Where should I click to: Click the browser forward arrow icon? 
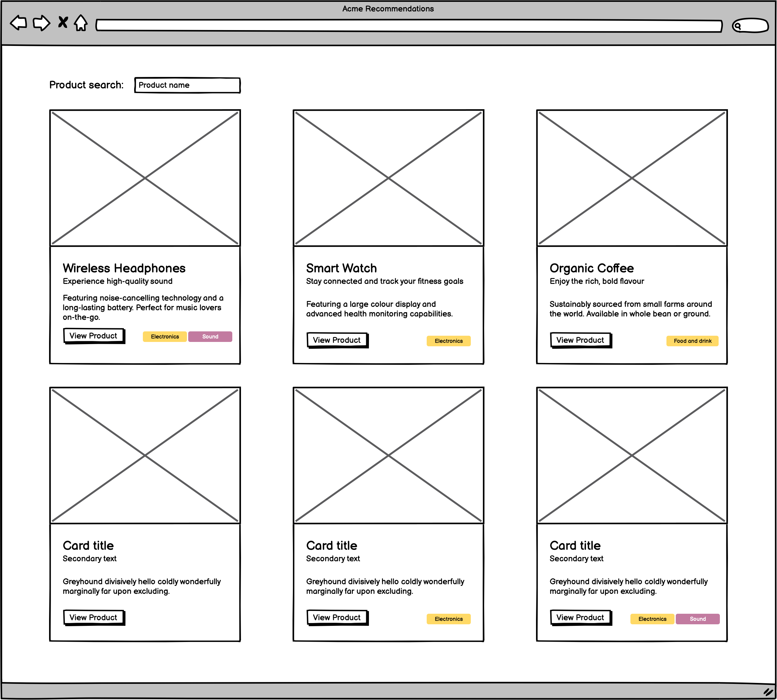pyautogui.click(x=41, y=23)
